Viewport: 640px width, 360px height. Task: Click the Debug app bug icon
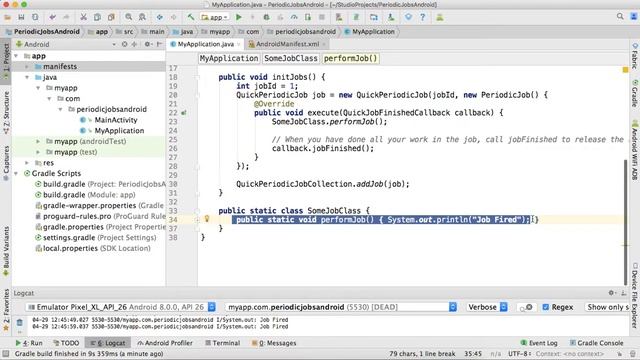[266, 17]
